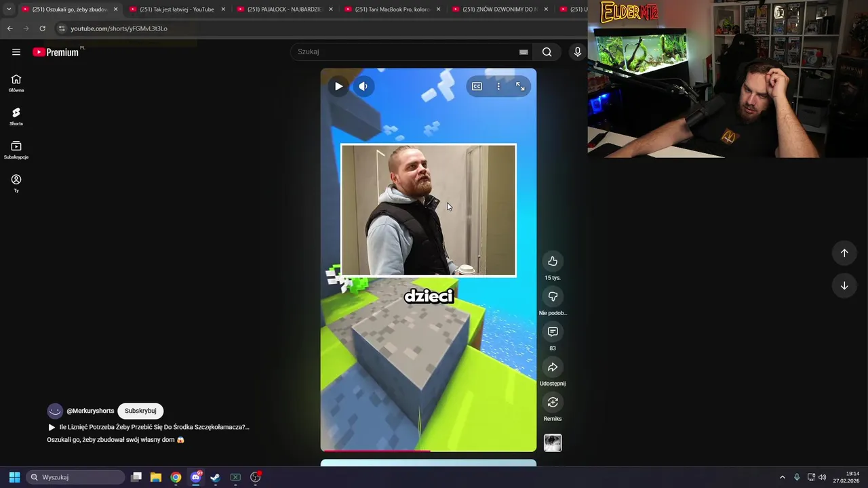Reload the current page
The image size is (868, 488).
(42, 28)
